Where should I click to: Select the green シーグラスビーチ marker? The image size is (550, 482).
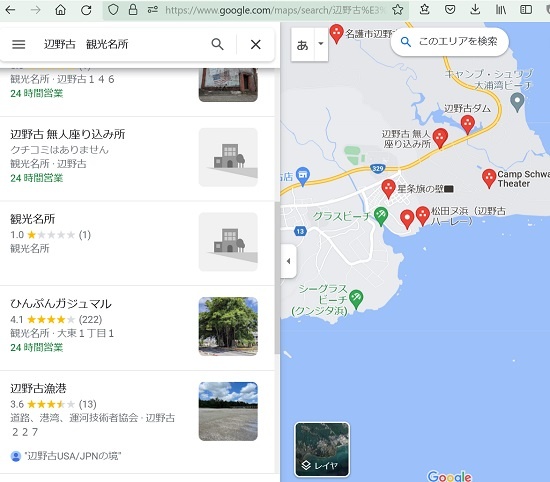click(356, 299)
